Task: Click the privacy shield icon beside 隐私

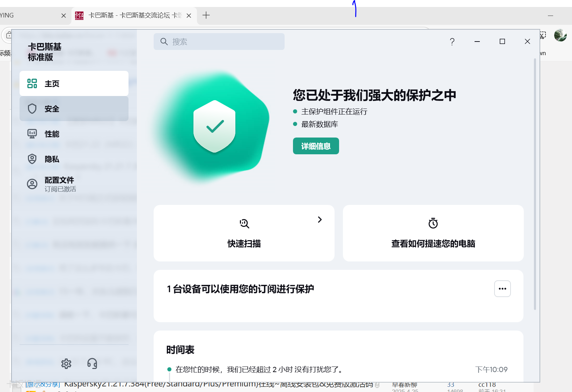Action: click(x=32, y=159)
